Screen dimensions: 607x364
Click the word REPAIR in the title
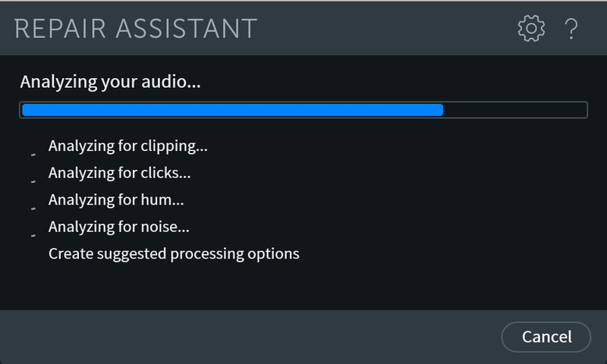63,29
